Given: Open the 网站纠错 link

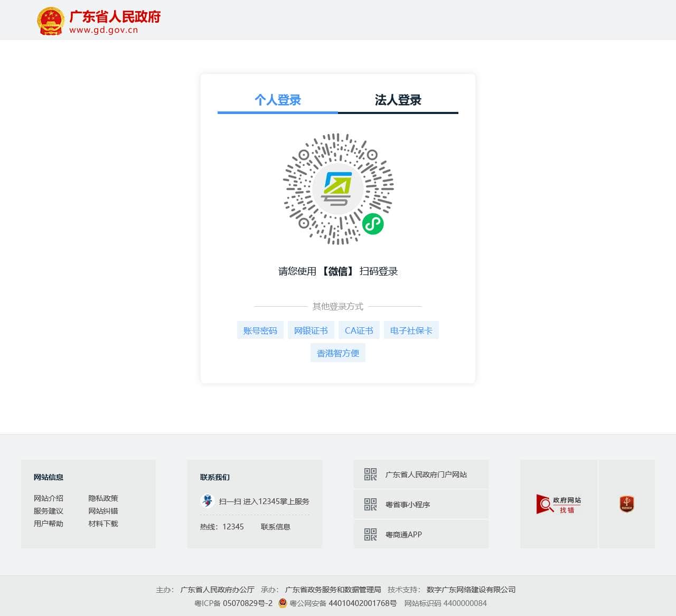Looking at the screenshot, I should coord(104,511).
